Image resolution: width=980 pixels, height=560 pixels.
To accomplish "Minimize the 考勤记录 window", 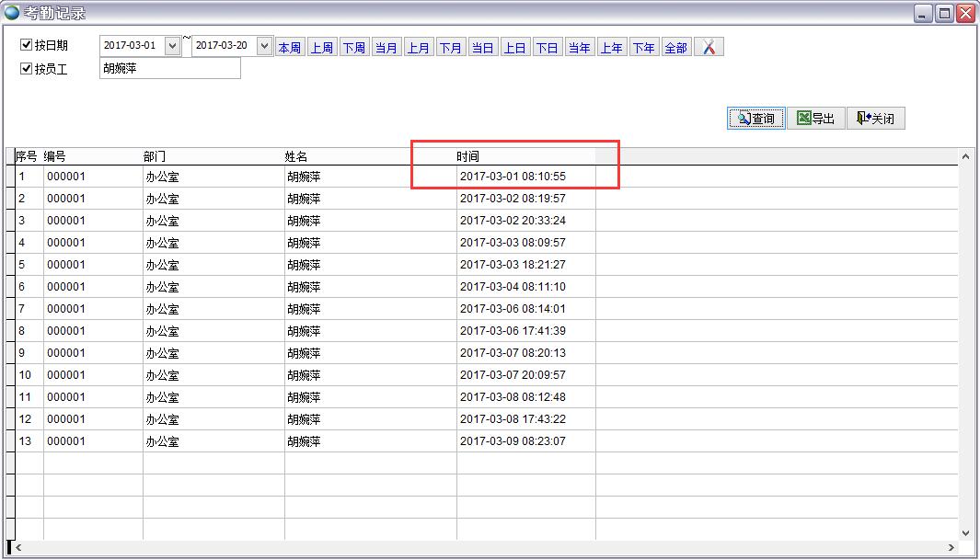I will pyautogui.click(x=923, y=13).
